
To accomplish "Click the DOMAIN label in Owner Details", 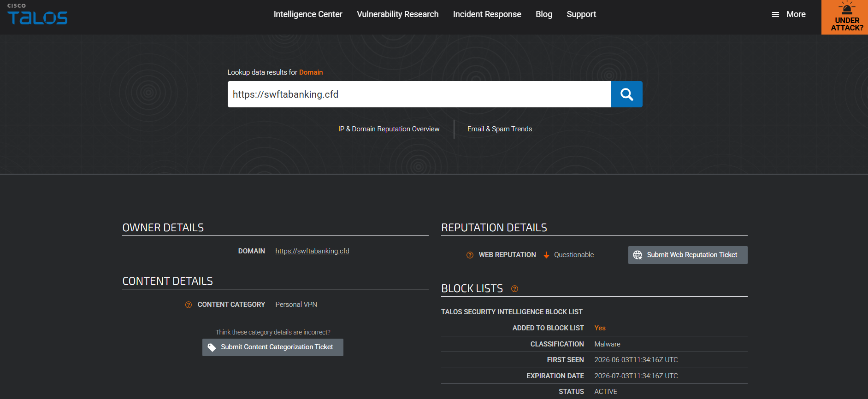I will [x=252, y=251].
